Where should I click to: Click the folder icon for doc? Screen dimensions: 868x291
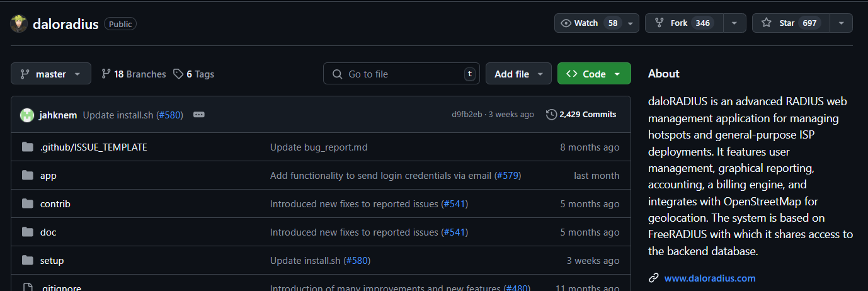[x=27, y=232]
